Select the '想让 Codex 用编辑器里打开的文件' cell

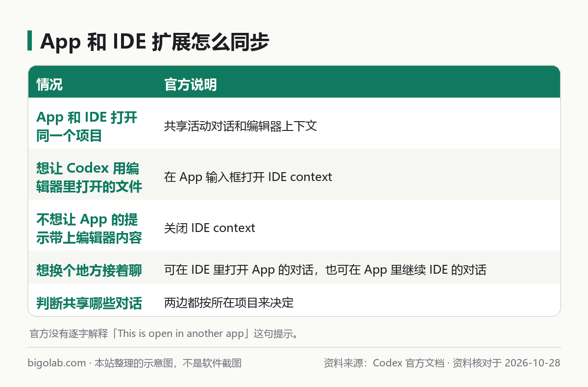point(89,177)
